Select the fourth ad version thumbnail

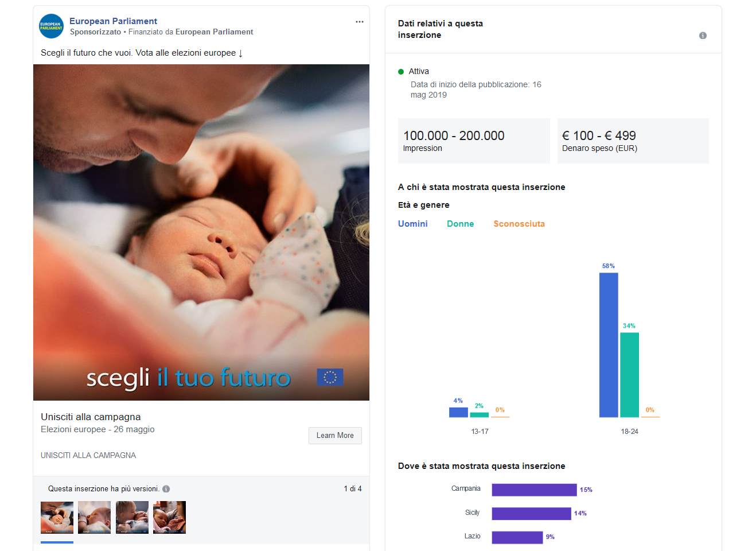pos(169,518)
